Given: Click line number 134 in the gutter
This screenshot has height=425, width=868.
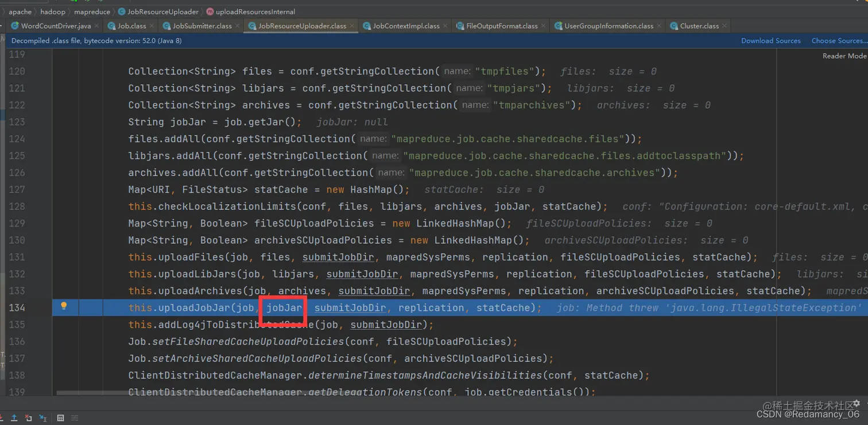Looking at the screenshot, I should pyautogui.click(x=17, y=307).
